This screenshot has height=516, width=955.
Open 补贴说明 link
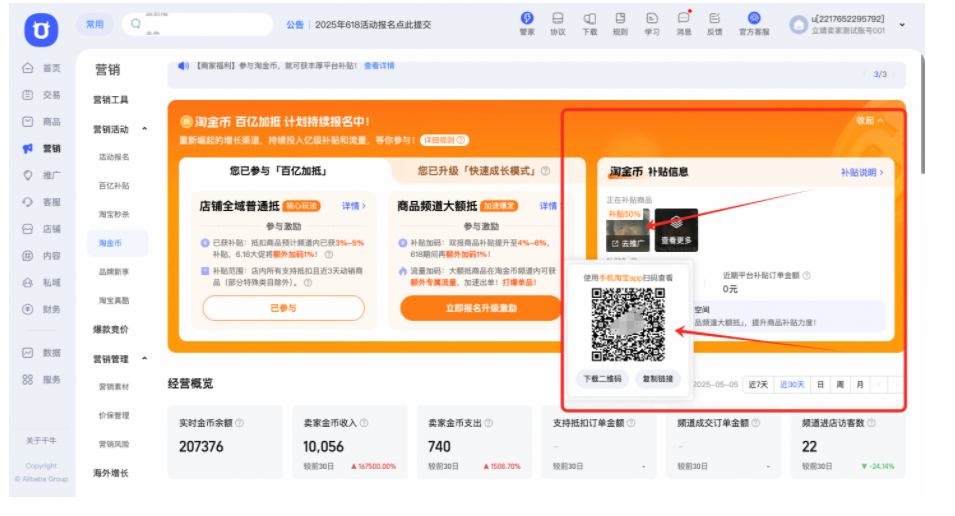click(862, 172)
